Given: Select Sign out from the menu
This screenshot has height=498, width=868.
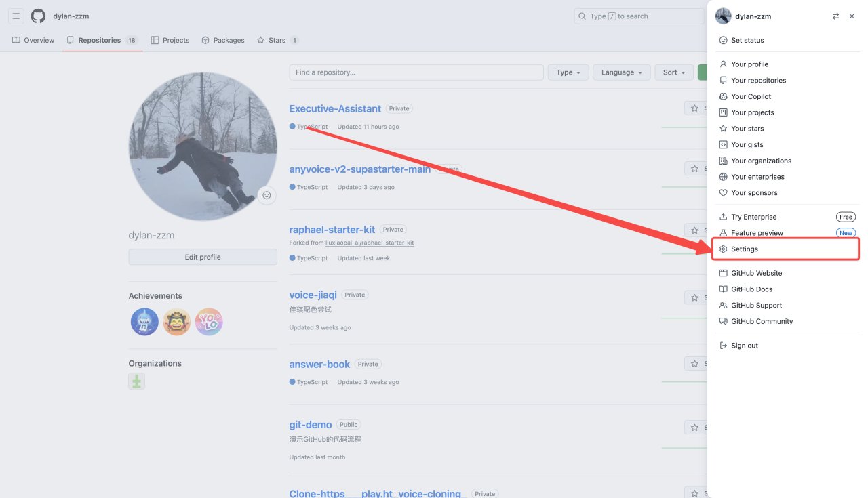Looking at the screenshot, I should click(x=744, y=346).
